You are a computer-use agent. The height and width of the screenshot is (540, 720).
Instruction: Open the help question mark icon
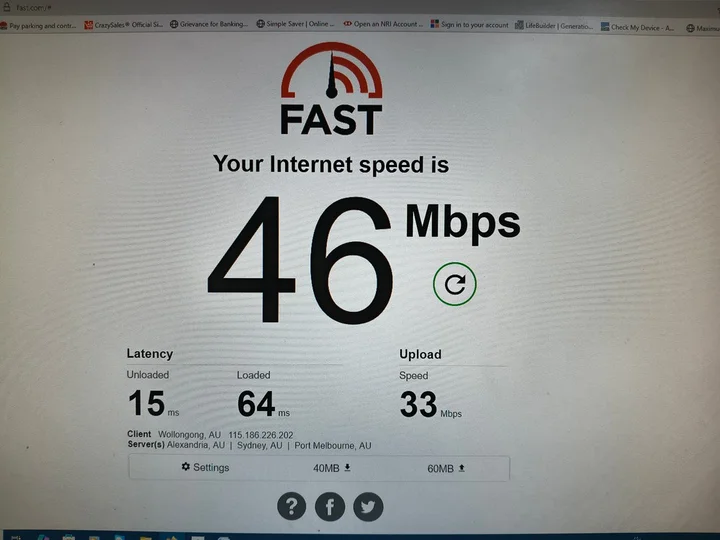coord(292,506)
